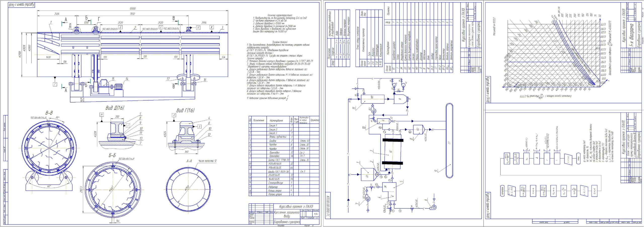Click the callout number '16' near support roller

tap(205, 80)
